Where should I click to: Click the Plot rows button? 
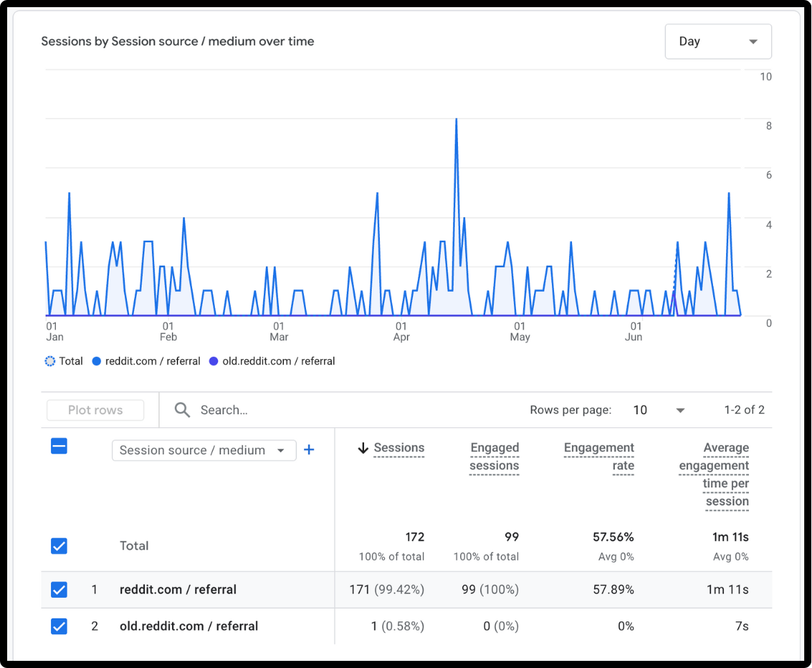coord(95,410)
